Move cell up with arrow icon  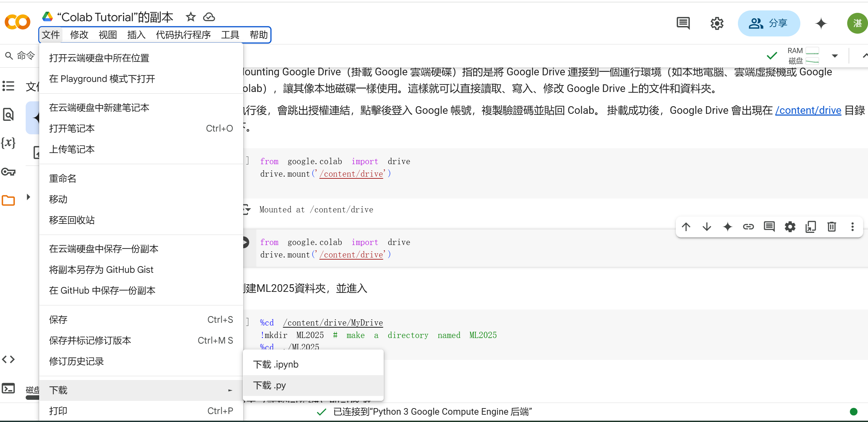coord(686,227)
